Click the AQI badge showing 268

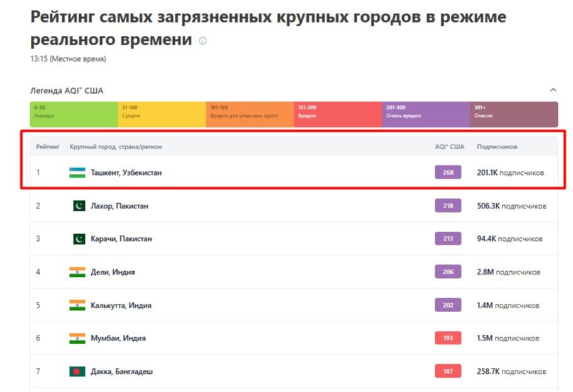click(448, 172)
